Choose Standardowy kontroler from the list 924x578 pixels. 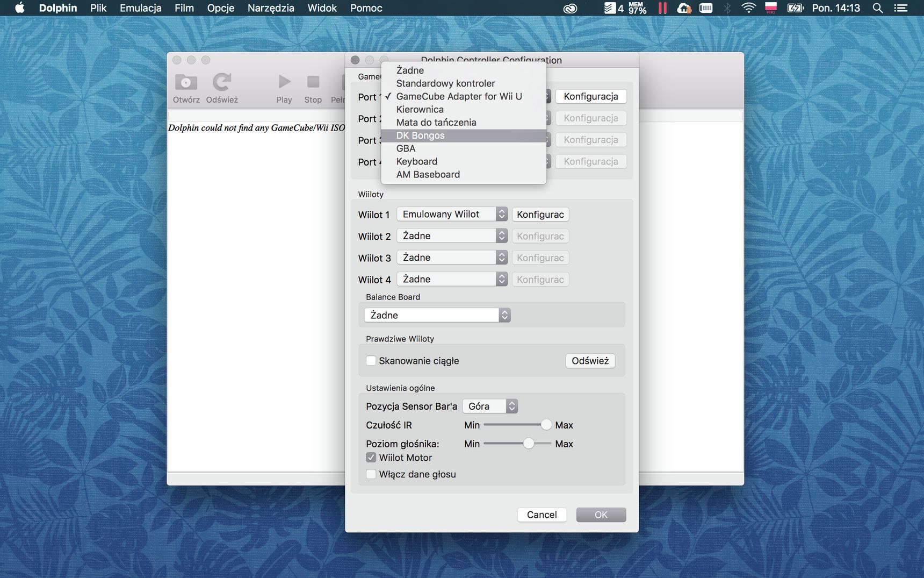(x=464, y=83)
